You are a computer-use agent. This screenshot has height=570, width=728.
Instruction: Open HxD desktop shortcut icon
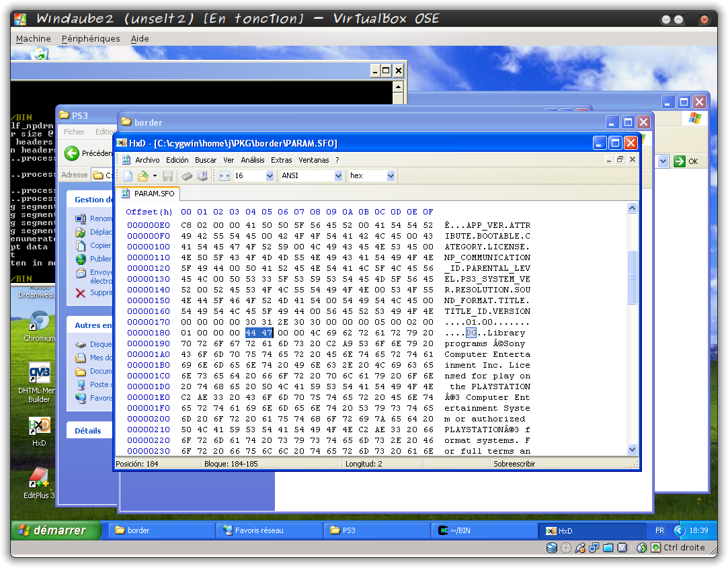pyautogui.click(x=39, y=432)
